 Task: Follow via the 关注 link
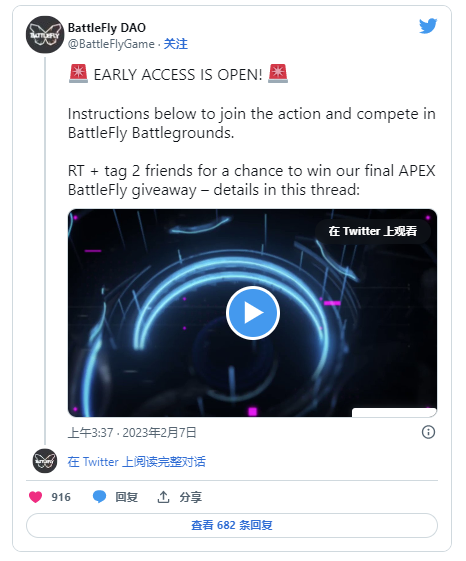click(x=176, y=44)
